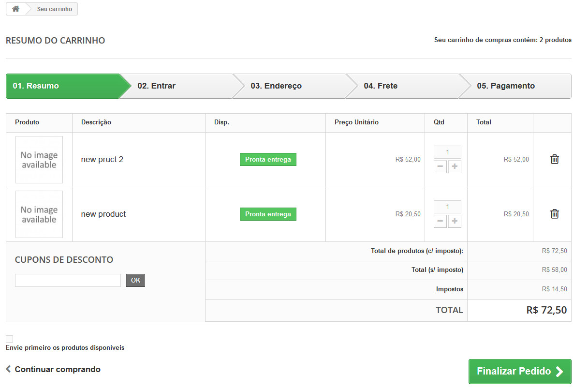Decrease quantity of new pruct 2
Image resolution: width=588 pixels, height=390 pixels.
point(440,167)
